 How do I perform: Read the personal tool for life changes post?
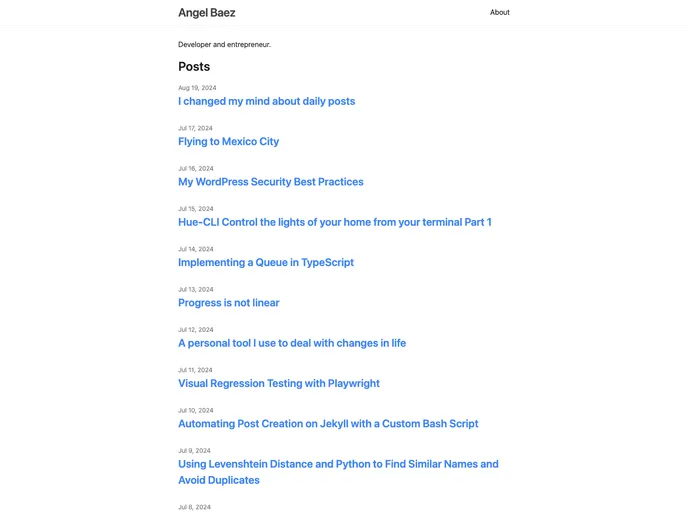[x=291, y=343]
